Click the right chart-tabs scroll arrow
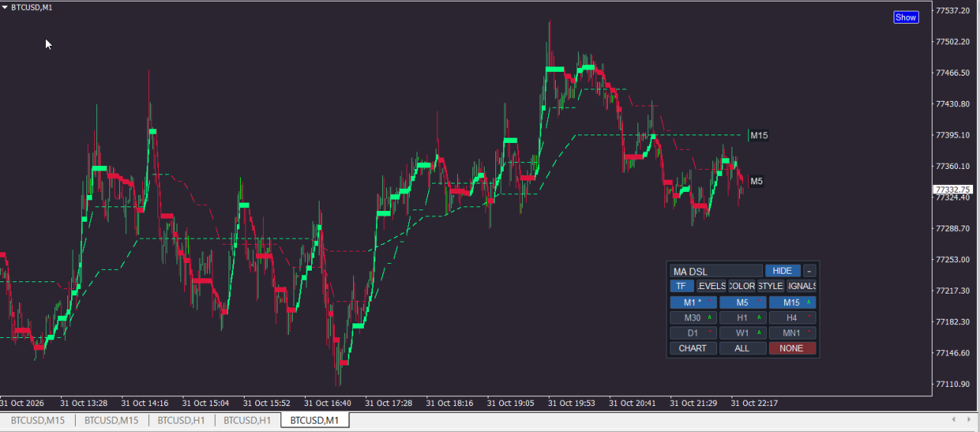Screen dimensions: 980x432 tap(969, 420)
